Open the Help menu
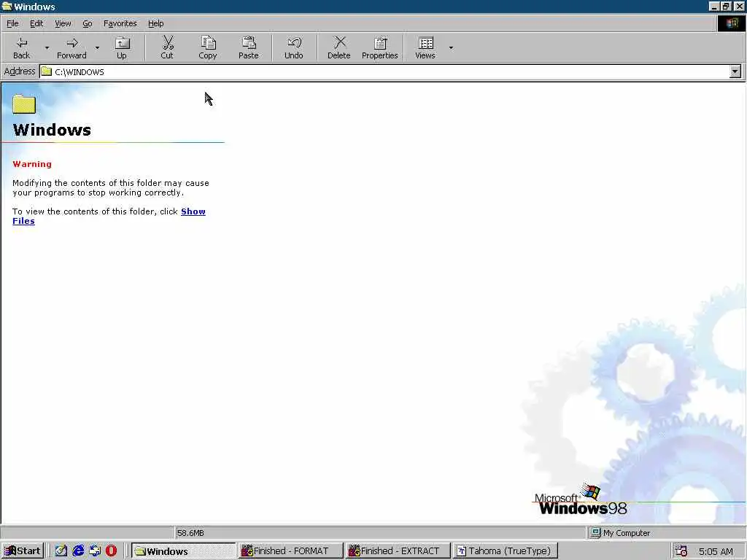The image size is (747, 560). [x=156, y=23]
